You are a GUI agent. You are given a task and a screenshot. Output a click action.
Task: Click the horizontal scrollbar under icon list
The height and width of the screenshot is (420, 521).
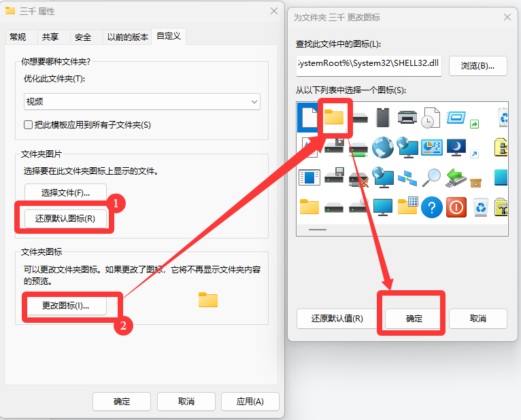click(318, 230)
